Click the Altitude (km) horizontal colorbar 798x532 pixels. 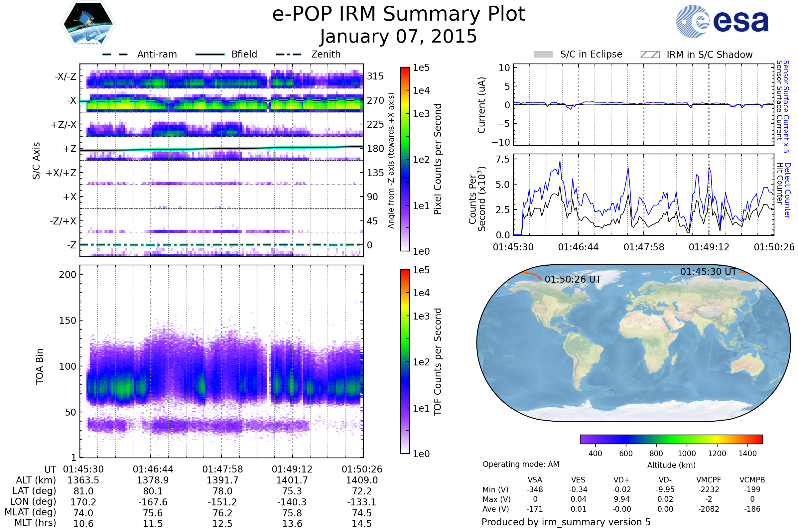(x=671, y=439)
